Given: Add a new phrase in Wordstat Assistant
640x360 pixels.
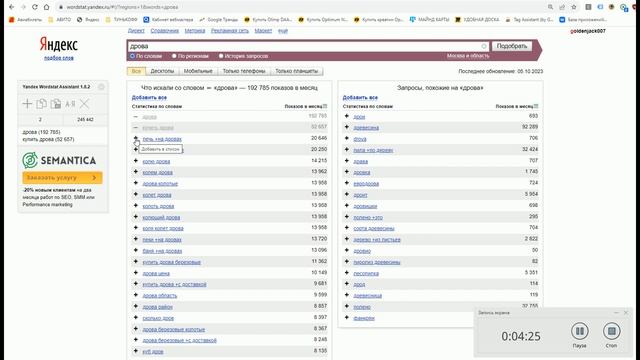Looking at the screenshot, I should (x=27, y=104).
